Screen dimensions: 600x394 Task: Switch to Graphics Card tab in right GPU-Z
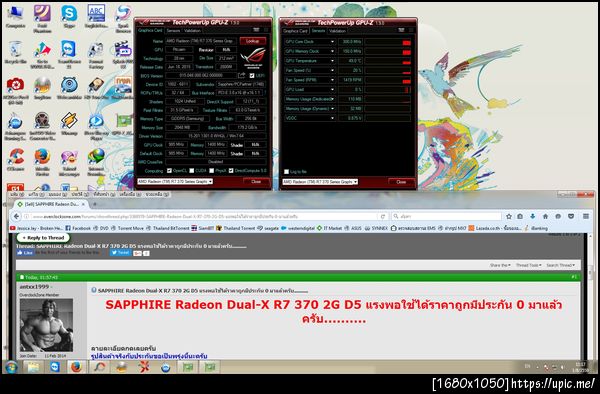tap(295, 31)
